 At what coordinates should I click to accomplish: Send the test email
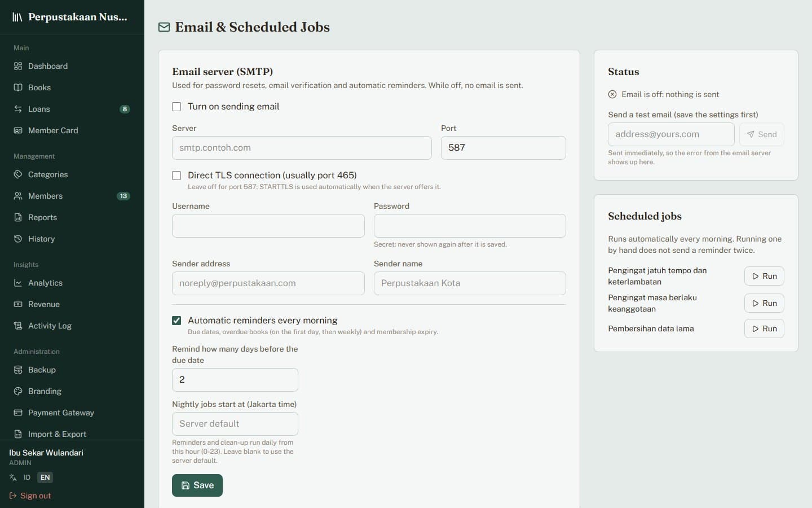coord(762,134)
